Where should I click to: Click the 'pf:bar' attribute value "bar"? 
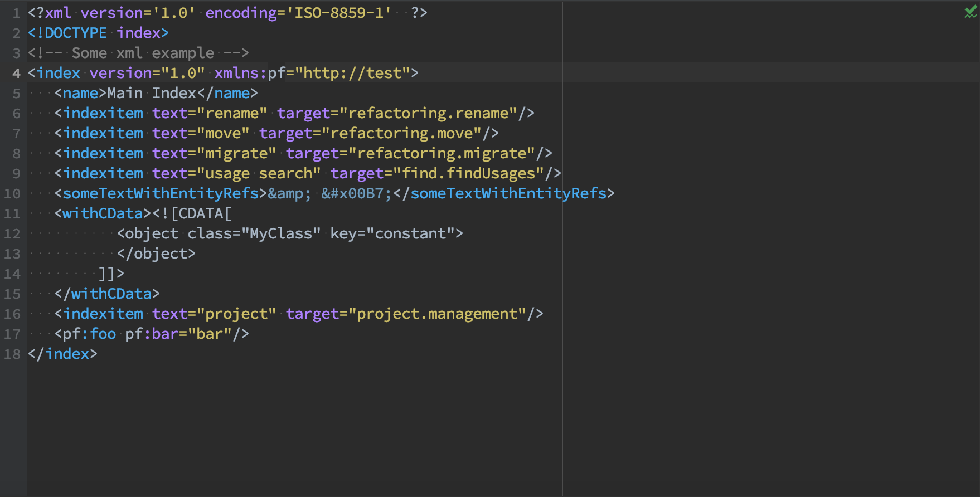(210, 334)
